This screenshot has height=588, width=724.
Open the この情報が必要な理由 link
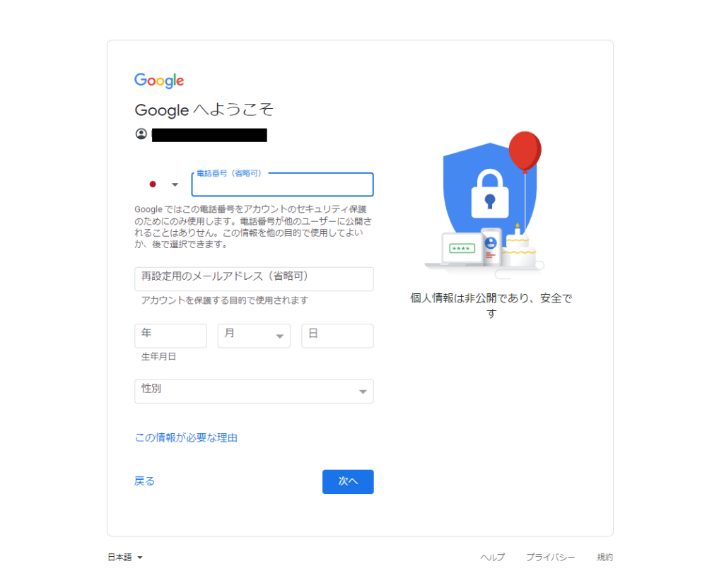[186, 437]
